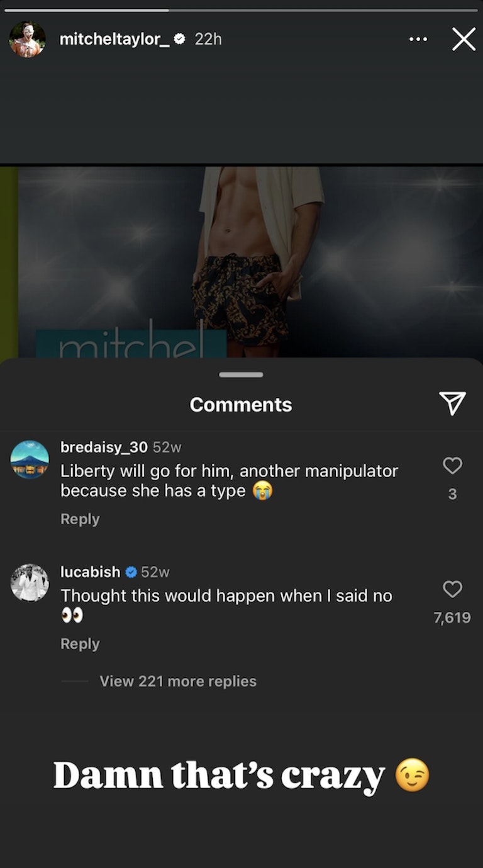Tap the mitchel name label on the photo
This screenshot has width=483, height=868.
coord(131,344)
